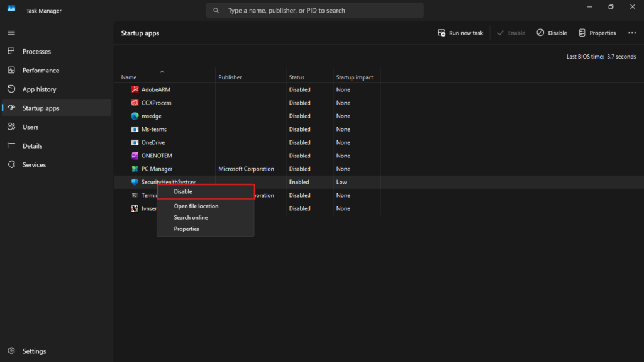
Task: Click the msedge browser icon
Action: 135,116
